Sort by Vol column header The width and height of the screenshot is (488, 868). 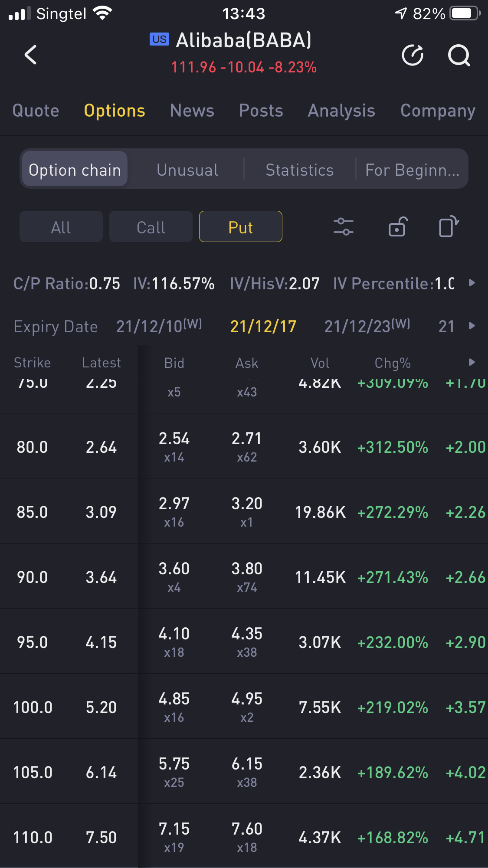click(x=320, y=363)
